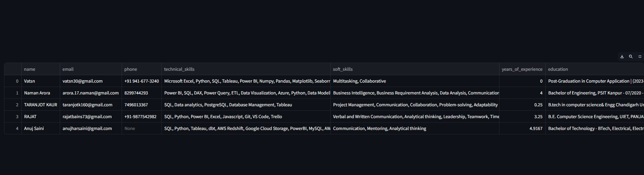Select experience value 0 in Vatsn row

pos(522,81)
